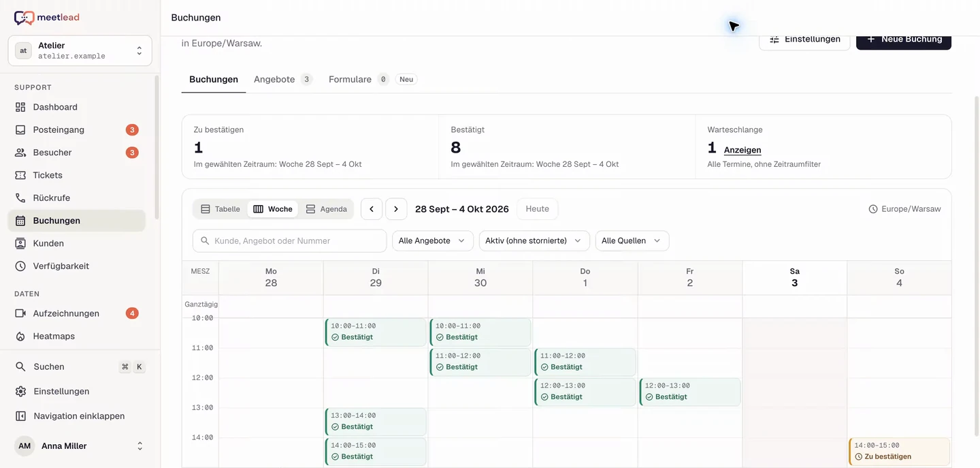Switch calendar to Tabelle view
This screenshot has height=468, width=980.
click(220, 209)
